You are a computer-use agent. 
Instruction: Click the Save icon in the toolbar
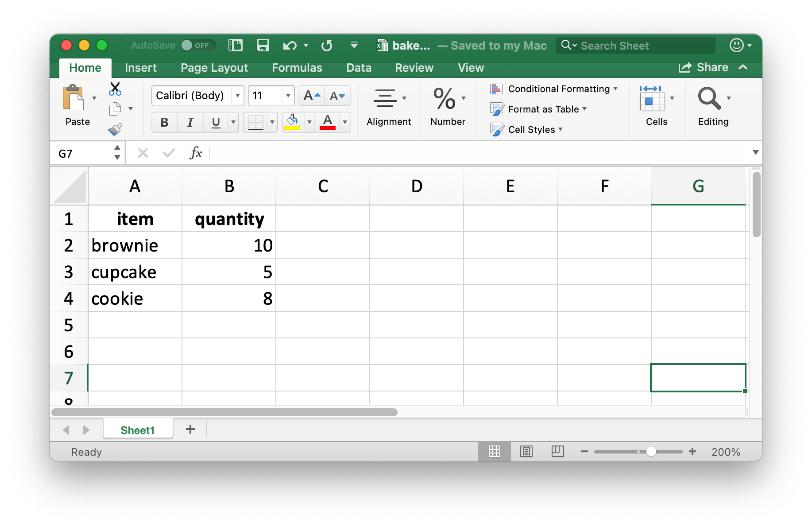pos(263,45)
